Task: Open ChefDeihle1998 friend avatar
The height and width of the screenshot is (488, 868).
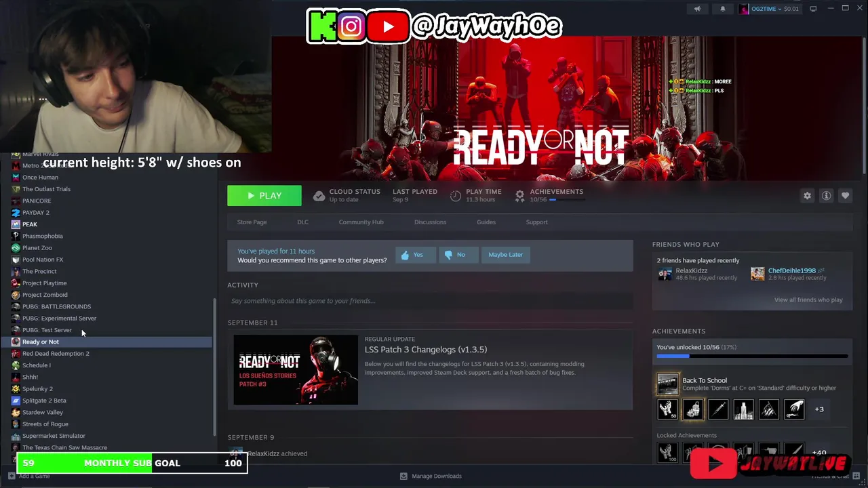Action: pyautogui.click(x=757, y=274)
